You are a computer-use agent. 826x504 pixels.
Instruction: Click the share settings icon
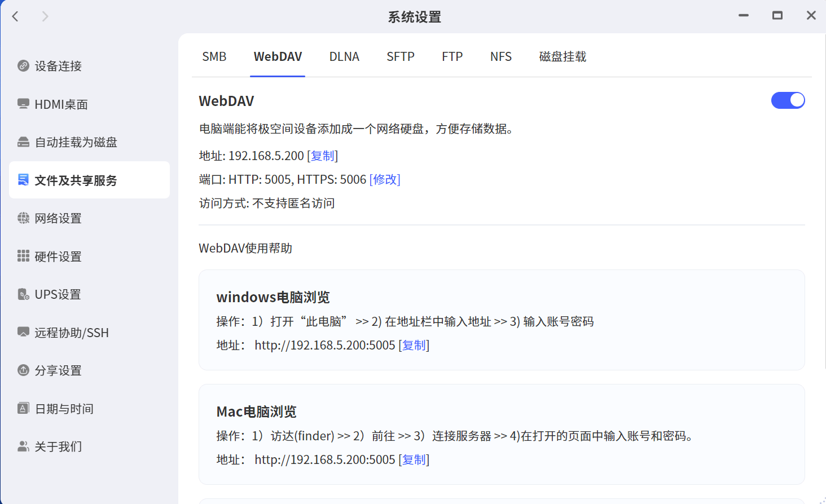click(23, 370)
